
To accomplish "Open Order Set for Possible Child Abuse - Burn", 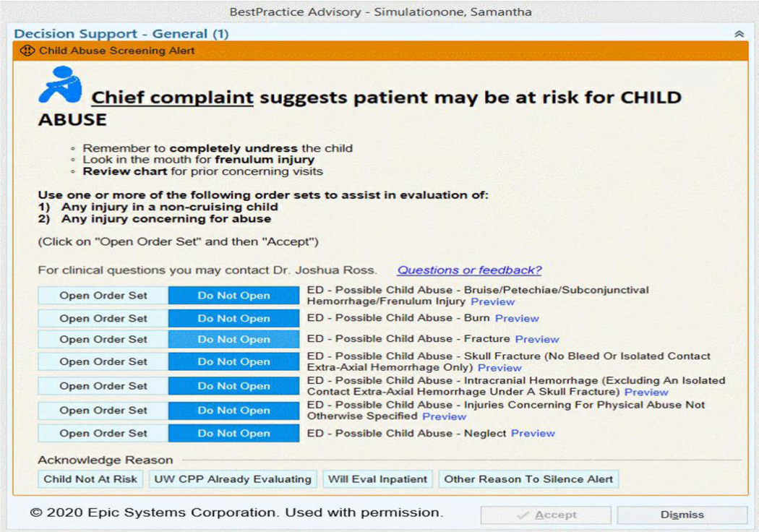I will tap(103, 319).
